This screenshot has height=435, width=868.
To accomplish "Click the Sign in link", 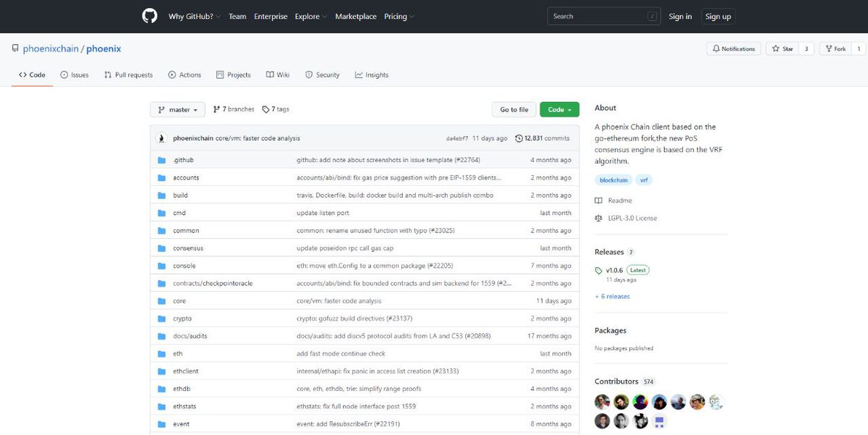I will click(680, 17).
